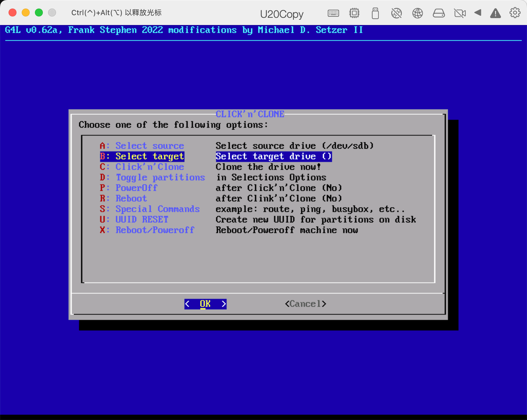The height and width of the screenshot is (420, 527).
Task: Open the USB device icon
Action: 375,13
